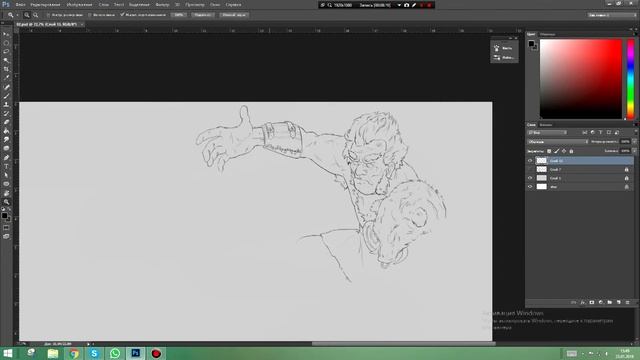Select the Paint Bucket tool
This screenshot has height=360, width=640.
6,131
